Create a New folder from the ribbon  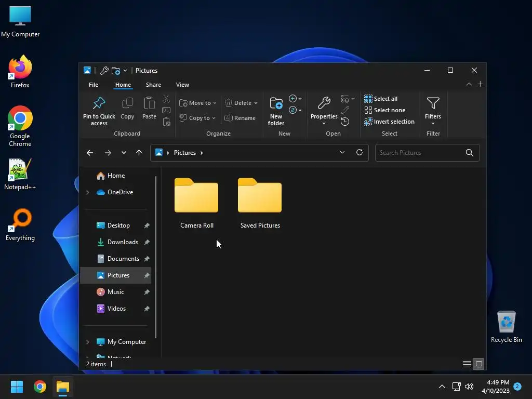pyautogui.click(x=276, y=111)
